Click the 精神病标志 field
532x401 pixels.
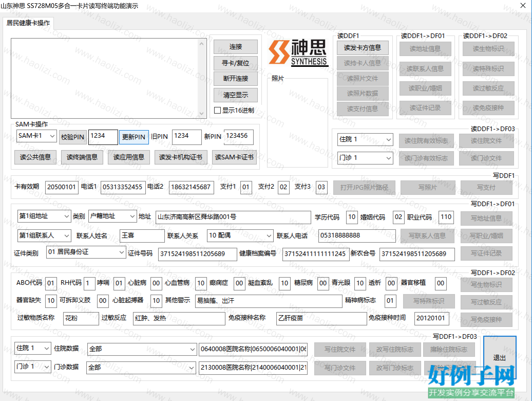point(391,301)
